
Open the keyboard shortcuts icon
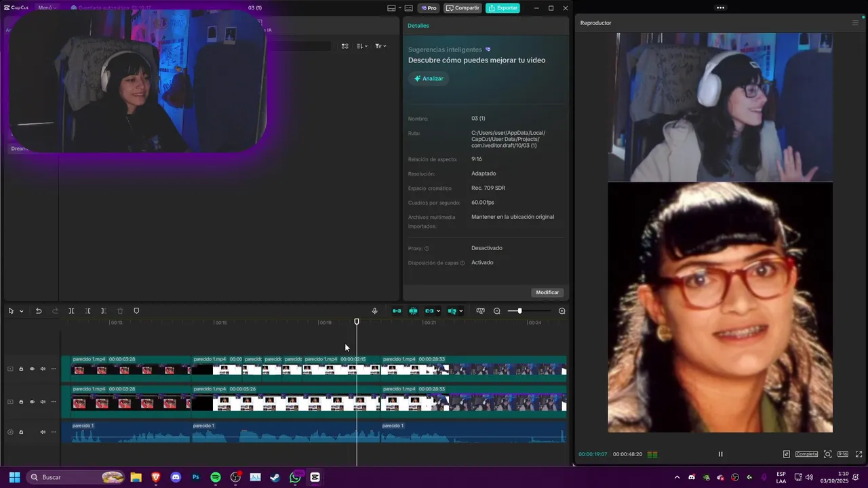pyautogui.click(x=409, y=8)
